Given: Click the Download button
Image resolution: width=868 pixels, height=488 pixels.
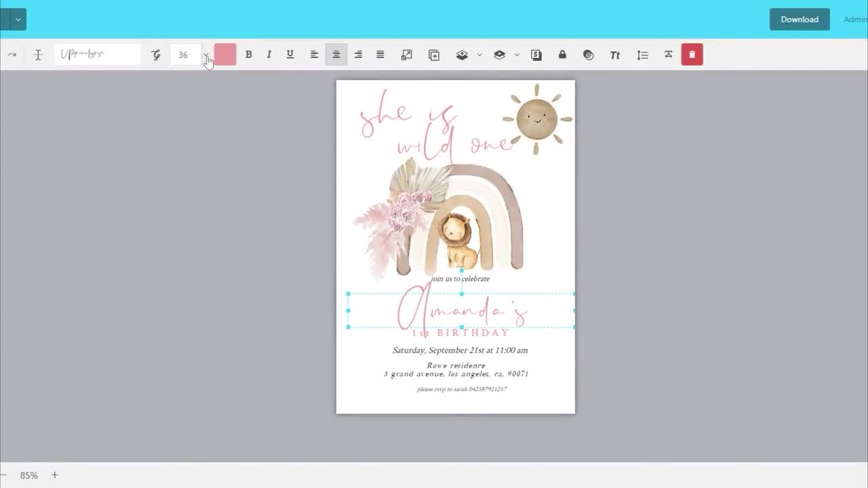Looking at the screenshot, I should click(800, 19).
